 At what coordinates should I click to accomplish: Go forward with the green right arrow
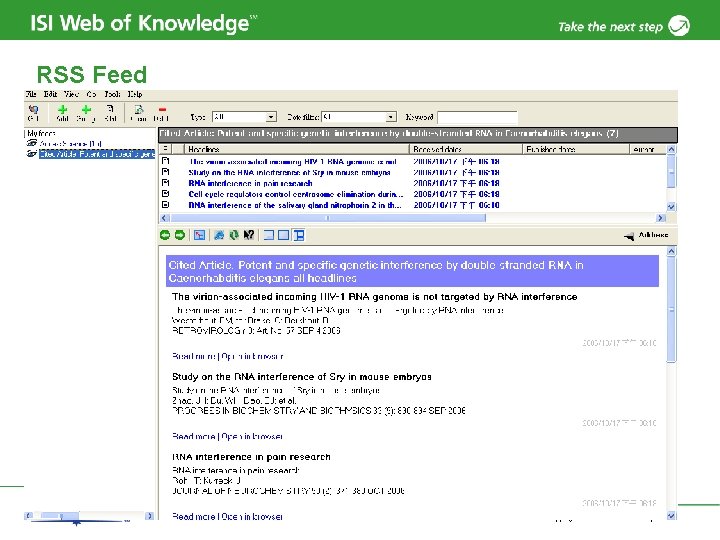[180, 235]
